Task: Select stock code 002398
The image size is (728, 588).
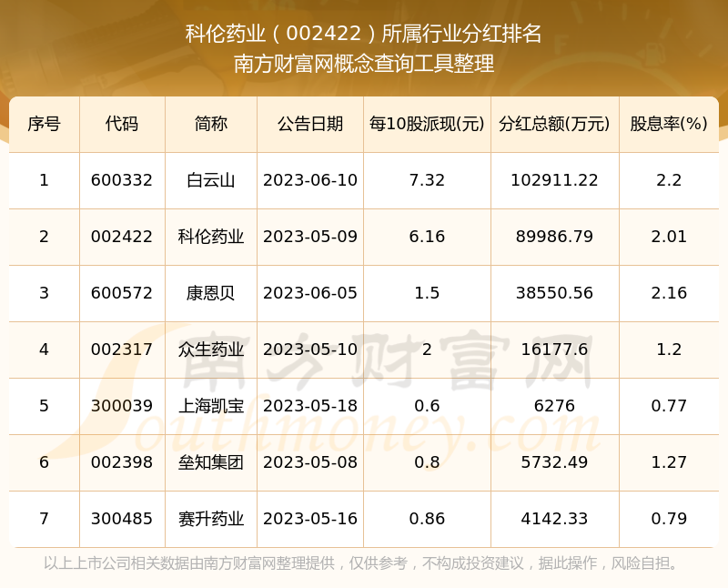Action: (x=122, y=462)
